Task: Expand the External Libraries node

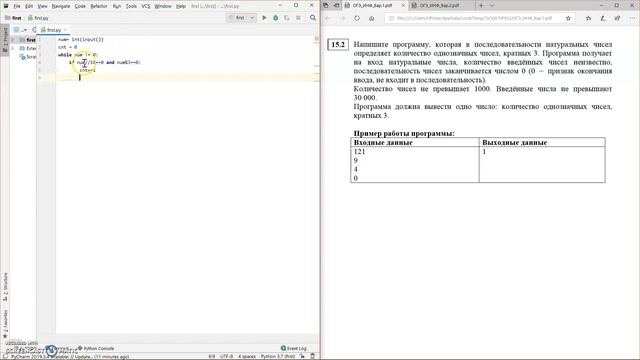Action: 13,48
